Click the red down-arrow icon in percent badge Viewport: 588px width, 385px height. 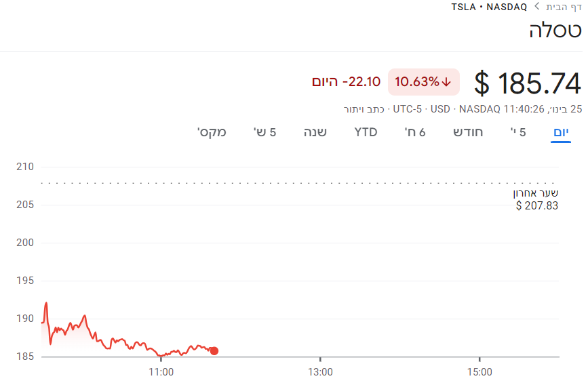[446, 82]
